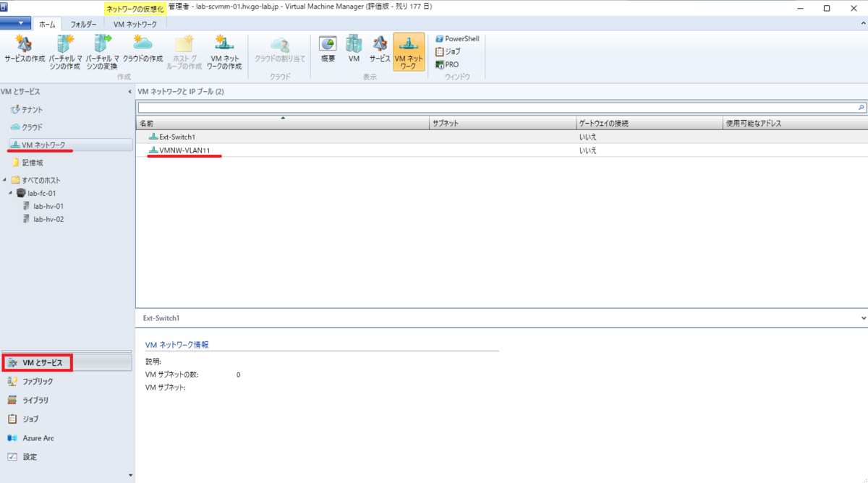Click いいえ in the VMNW-VLAN11 row
Image resolution: width=868 pixels, height=483 pixels.
click(x=587, y=150)
